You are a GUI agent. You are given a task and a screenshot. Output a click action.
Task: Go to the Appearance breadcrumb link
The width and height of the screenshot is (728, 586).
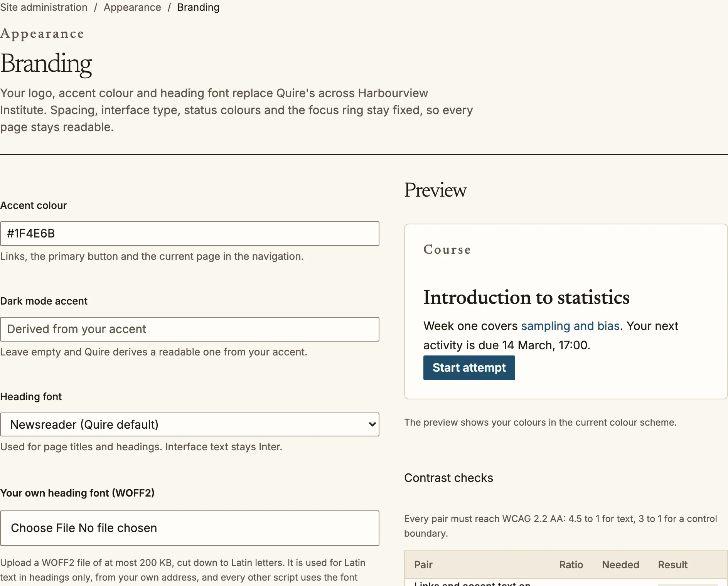[x=132, y=7]
